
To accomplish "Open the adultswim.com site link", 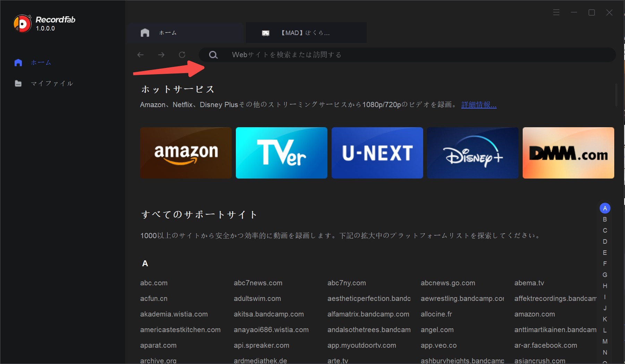I will (x=257, y=298).
